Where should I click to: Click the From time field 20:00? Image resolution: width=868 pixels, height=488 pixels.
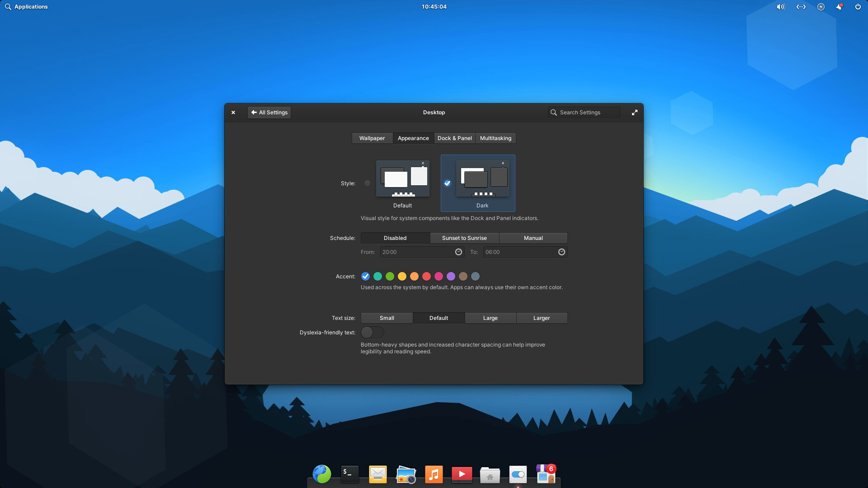422,252
